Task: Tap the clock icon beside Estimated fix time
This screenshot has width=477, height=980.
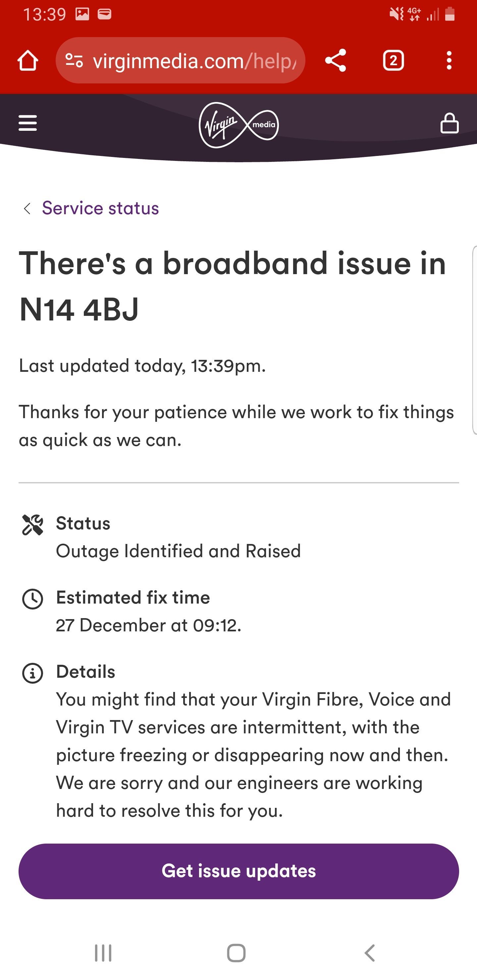Action: click(33, 599)
